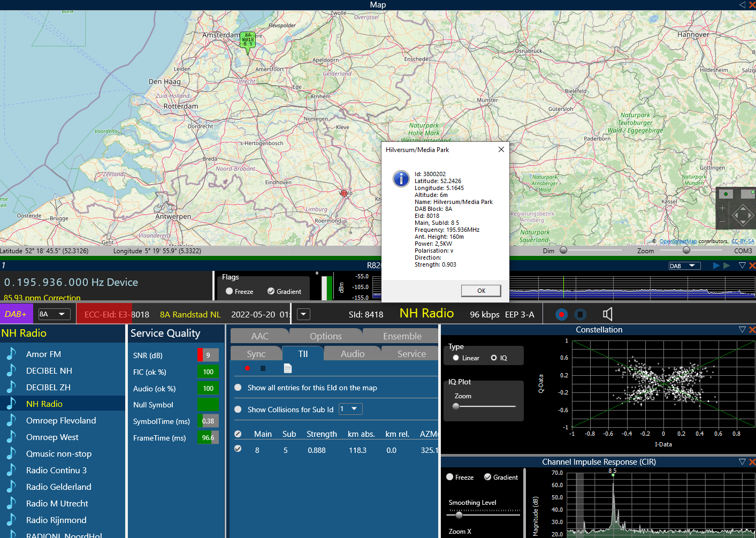This screenshot has height=538, width=756.
Task: Enable show all entries for this EId
Action: point(238,388)
